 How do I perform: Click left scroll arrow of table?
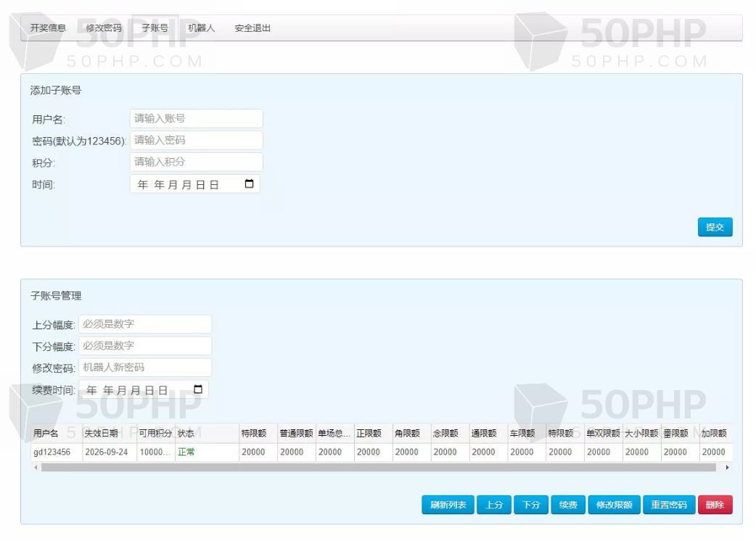point(36,468)
